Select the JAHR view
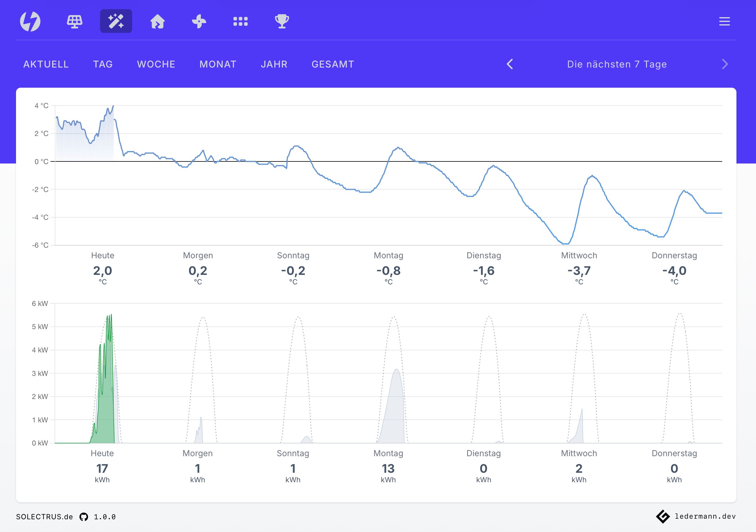The image size is (756, 532). (x=274, y=64)
